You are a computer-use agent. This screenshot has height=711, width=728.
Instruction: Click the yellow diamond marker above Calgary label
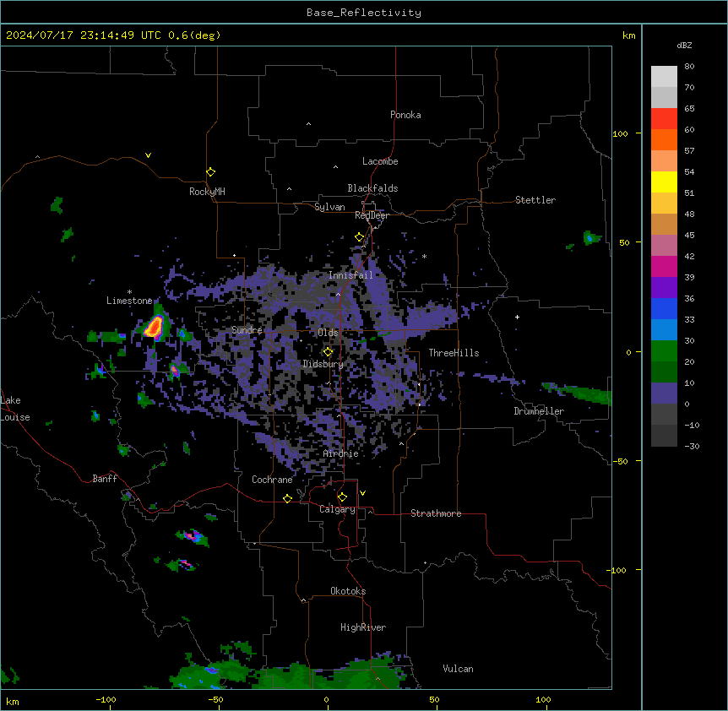point(342,497)
